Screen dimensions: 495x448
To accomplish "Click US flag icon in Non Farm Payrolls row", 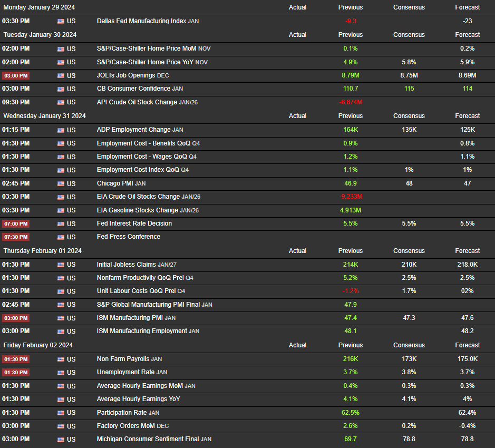I will pyautogui.click(x=61, y=359).
